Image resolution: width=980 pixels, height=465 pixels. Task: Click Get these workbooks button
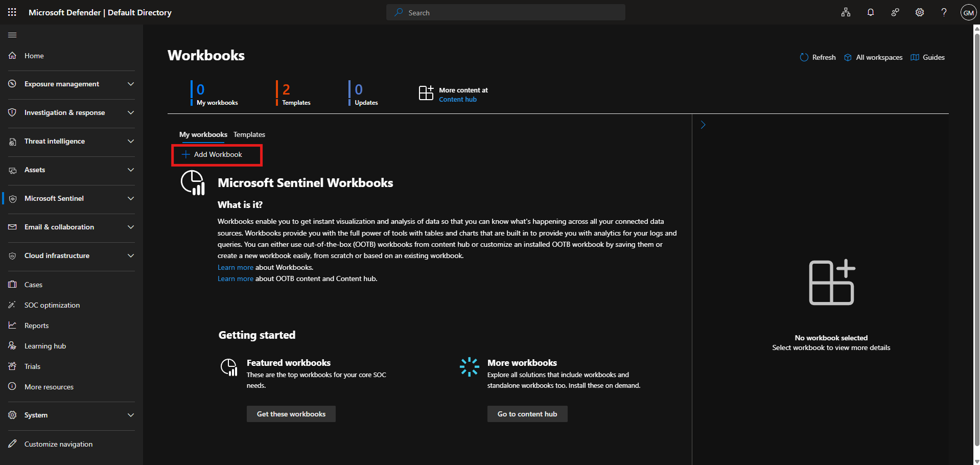coord(291,414)
